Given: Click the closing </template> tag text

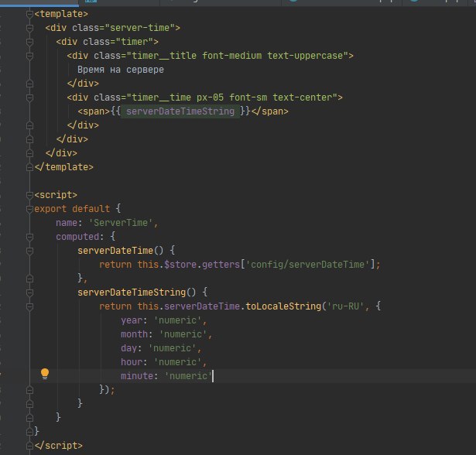Looking at the screenshot, I should point(63,167).
